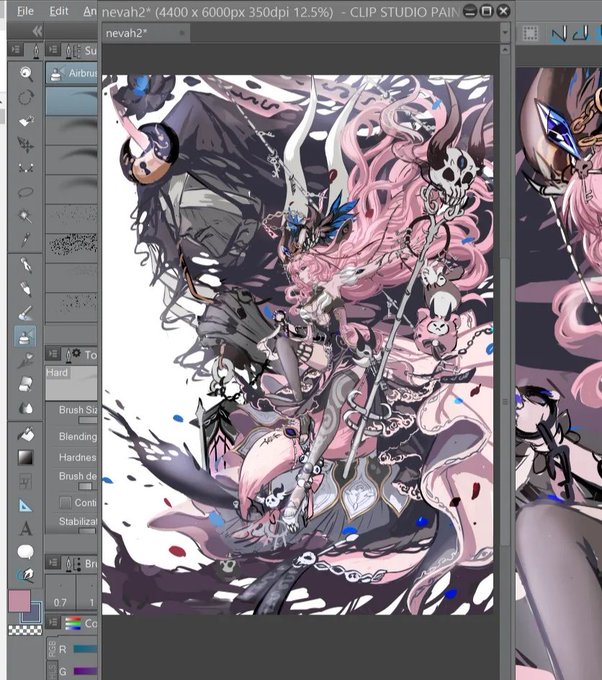Select the Selection area marquee tool
This screenshot has width=602, height=680.
point(26,168)
